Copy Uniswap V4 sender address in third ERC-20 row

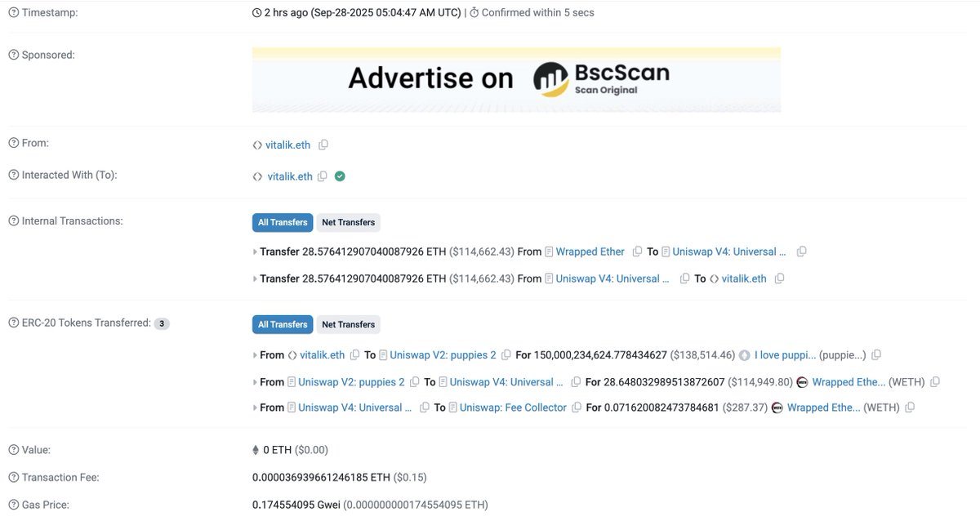pyautogui.click(x=425, y=407)
